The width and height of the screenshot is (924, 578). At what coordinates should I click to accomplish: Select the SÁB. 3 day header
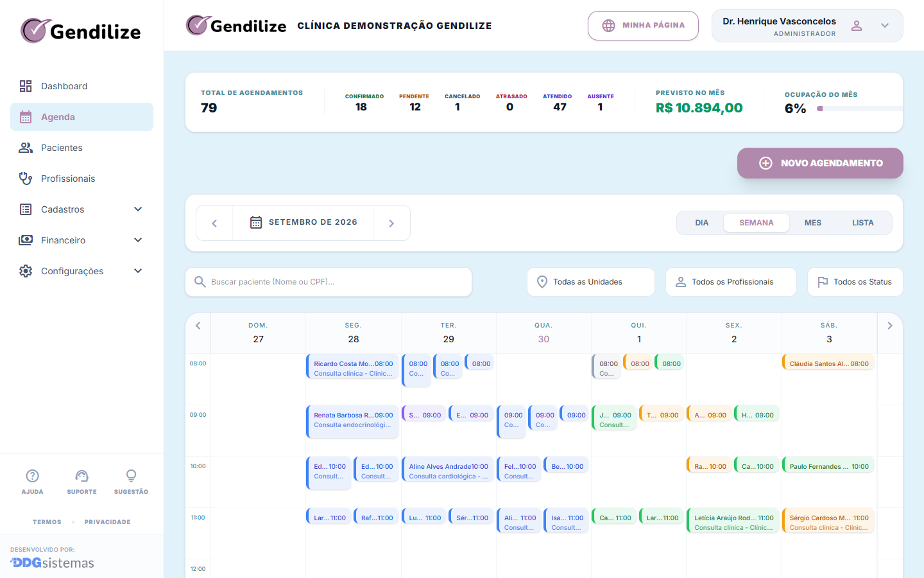click(x=829, y=333)
